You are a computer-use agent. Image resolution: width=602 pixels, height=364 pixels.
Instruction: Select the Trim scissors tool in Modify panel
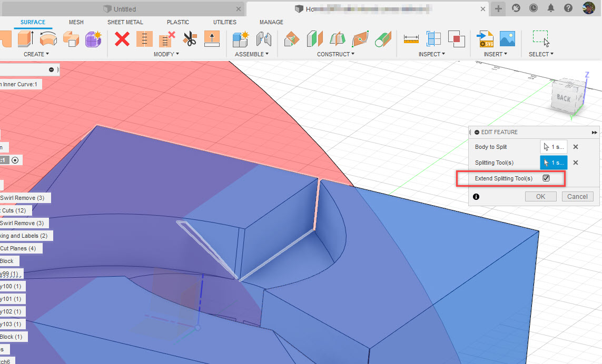coord(190,39)
